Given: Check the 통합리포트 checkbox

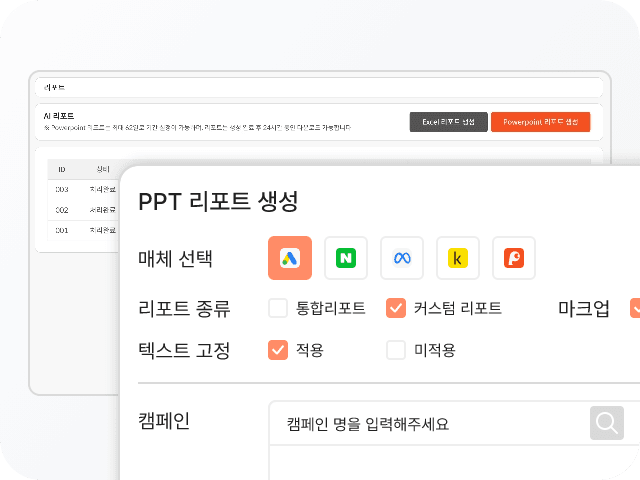Looking at the screenshot, I should click(278, 308).
